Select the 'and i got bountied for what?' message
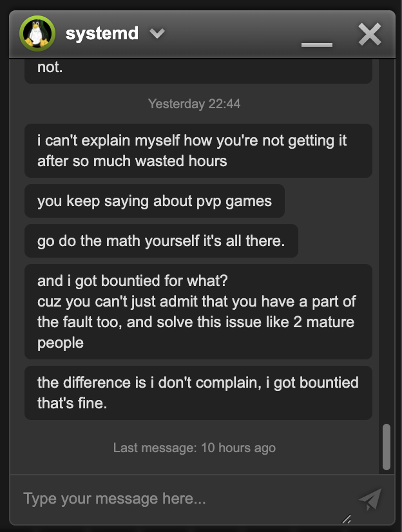This screenshot has height=532, width=402. 198,312
